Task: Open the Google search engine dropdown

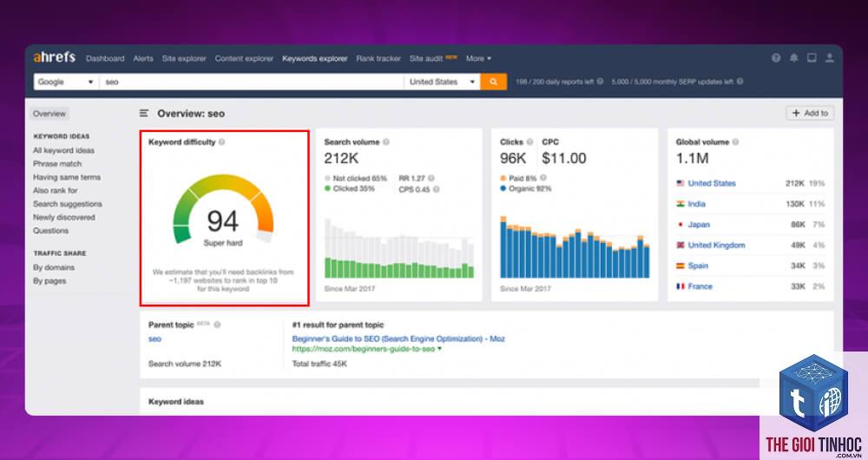Action: (67, 82)
